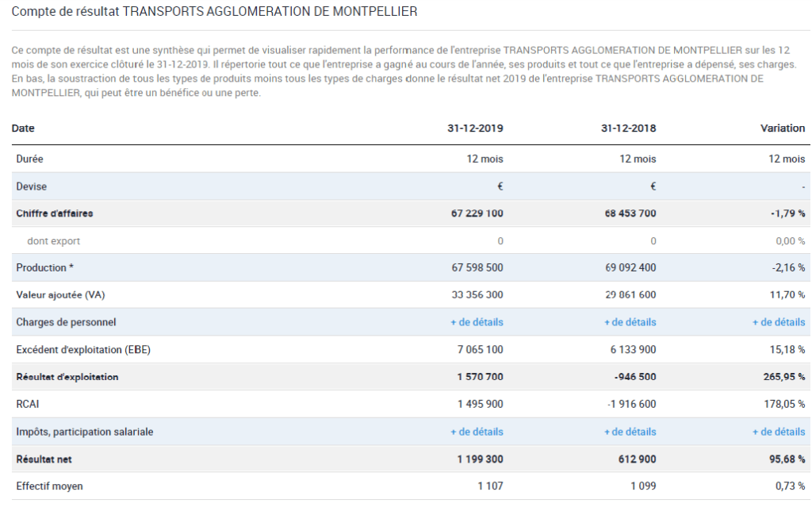Image resolution: width=812 pixels, height=511 pixels.
Task: Select the Effectif moyen 2019 value 1 107
Action: pyautogui.click(x=490, y=486)
